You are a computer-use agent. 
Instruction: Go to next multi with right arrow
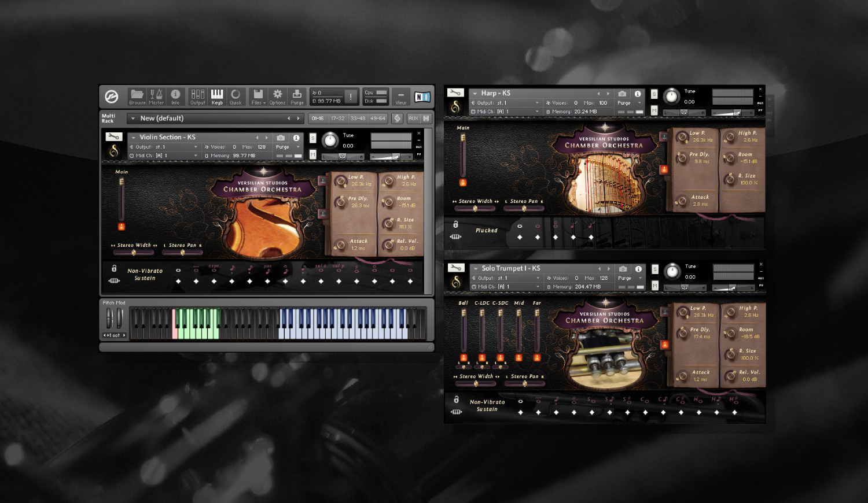tap(298, 119)
